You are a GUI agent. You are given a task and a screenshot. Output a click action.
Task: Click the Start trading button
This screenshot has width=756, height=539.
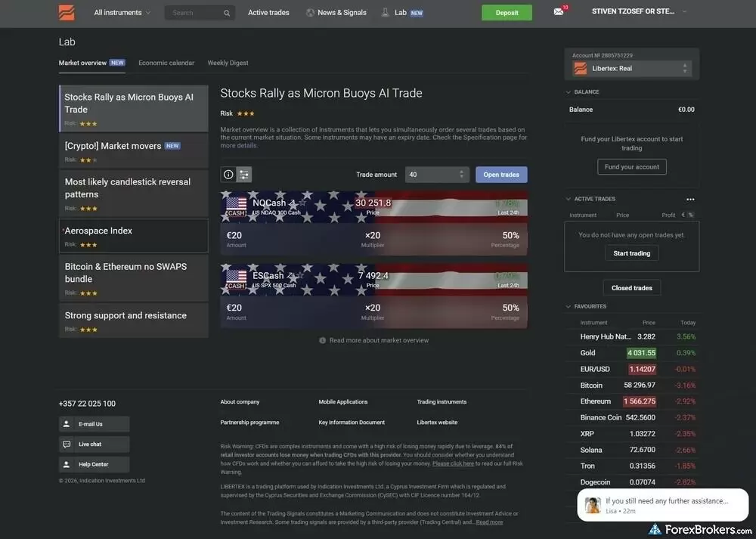coord(631,253)
